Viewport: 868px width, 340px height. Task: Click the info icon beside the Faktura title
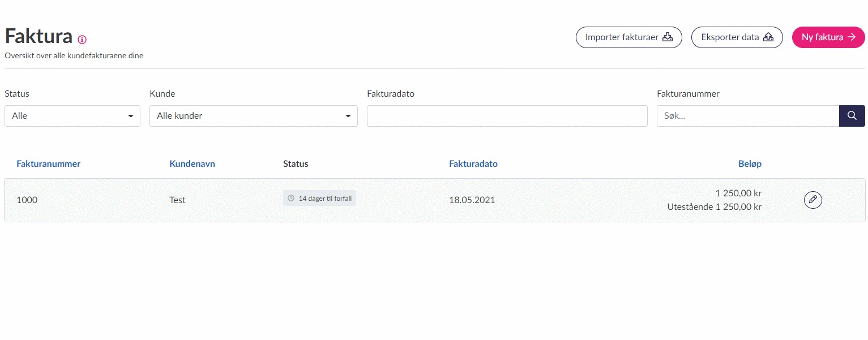click(82, 40)
